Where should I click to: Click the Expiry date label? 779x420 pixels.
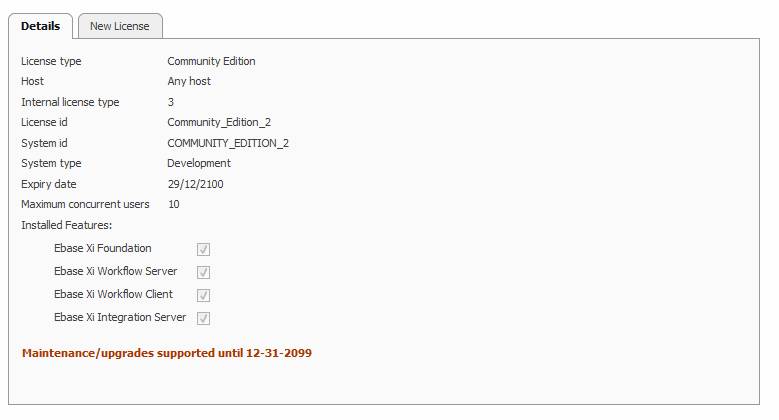(49, 184)
